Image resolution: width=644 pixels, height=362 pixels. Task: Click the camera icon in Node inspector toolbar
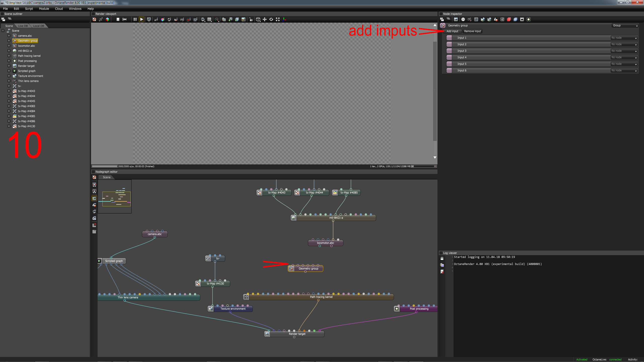coord(469,19)
